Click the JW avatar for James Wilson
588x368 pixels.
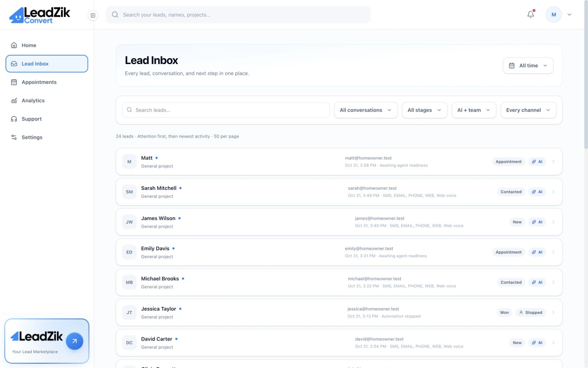pyautogui.click(x=129, y=222)
